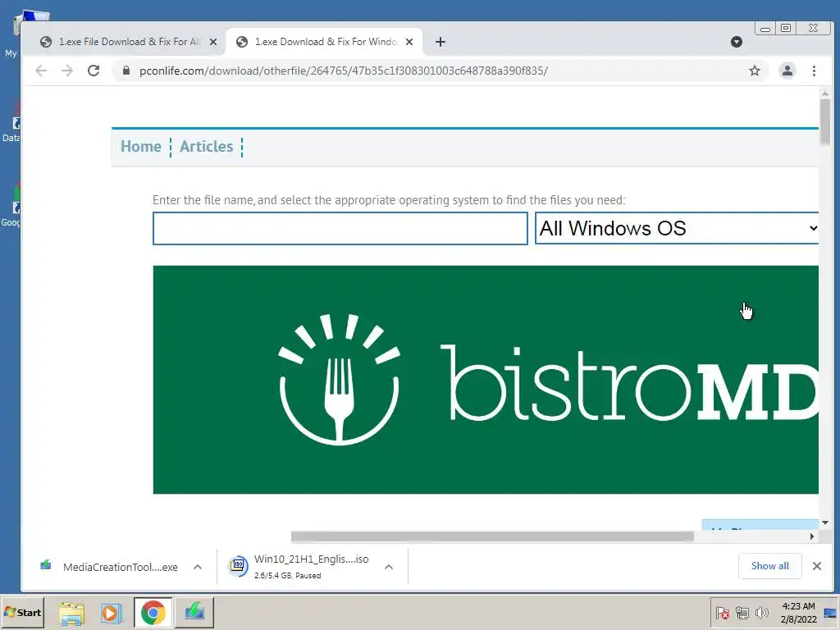Click the network tray icon

click(742, 612)
